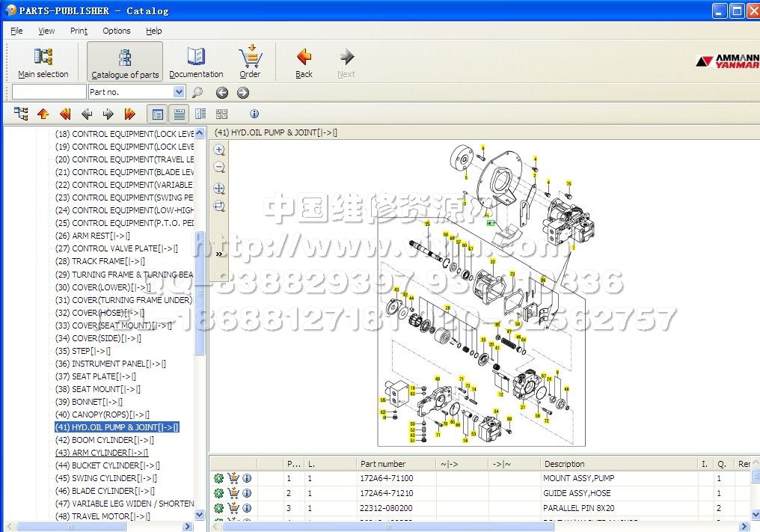Toggle the thumbnail grid layout view button
The width and height of the screenshot is (760, 532).
click(x=221, y=114)
